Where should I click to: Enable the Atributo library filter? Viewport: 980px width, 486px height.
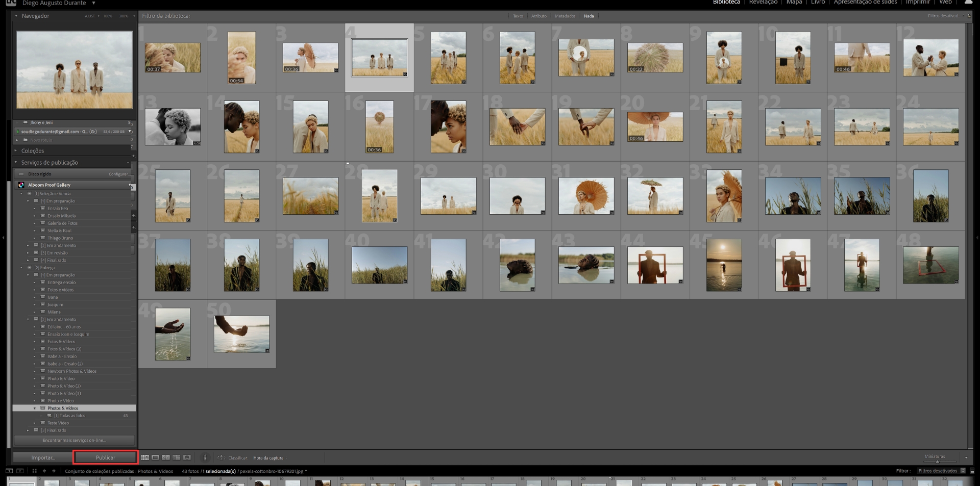(538, 16)
